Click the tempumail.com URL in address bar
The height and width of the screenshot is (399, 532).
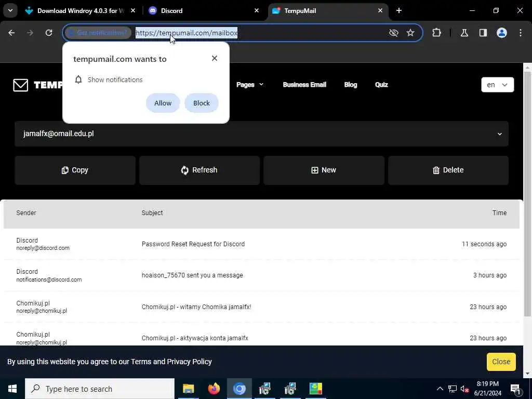187,33
